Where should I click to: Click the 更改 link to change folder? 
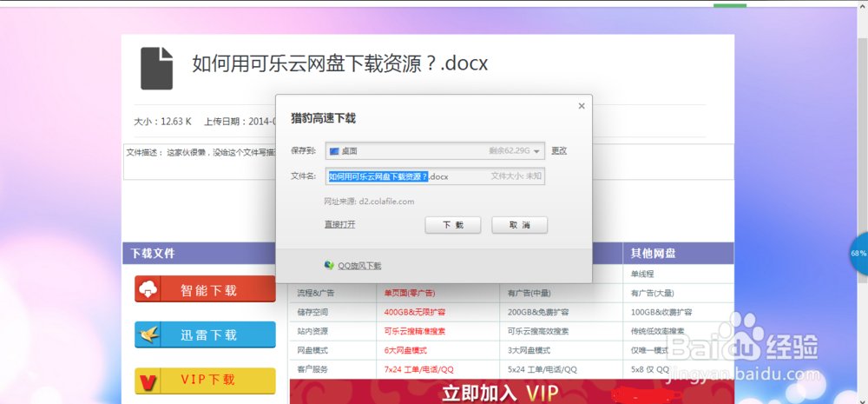[559, 150]
